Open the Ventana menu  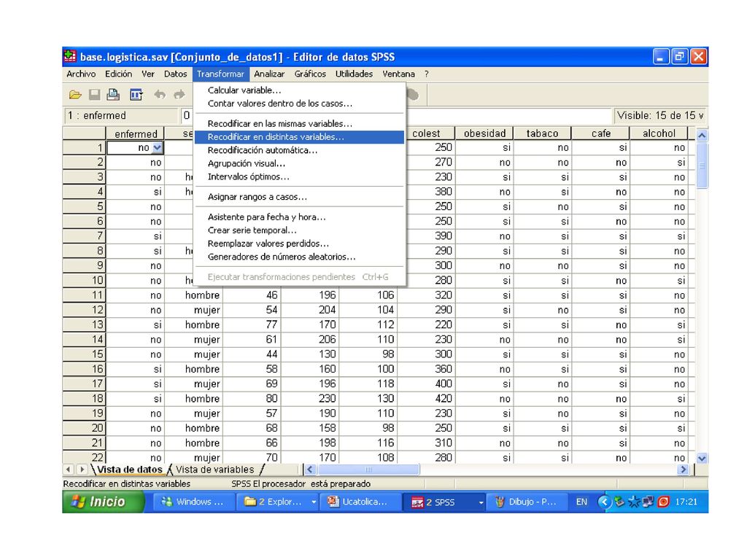point(398,74)
